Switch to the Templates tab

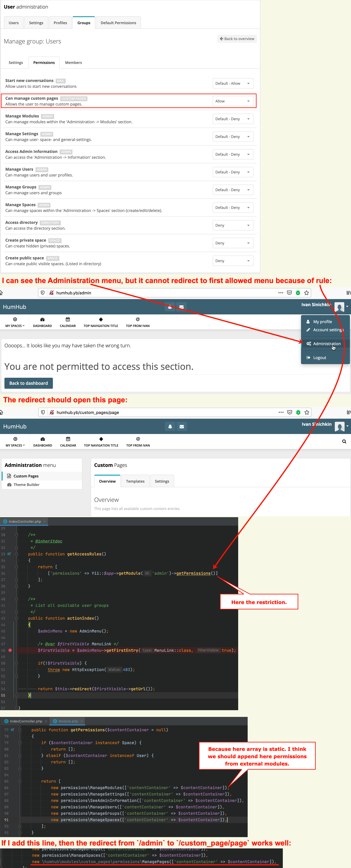click(x=135, y=481)
